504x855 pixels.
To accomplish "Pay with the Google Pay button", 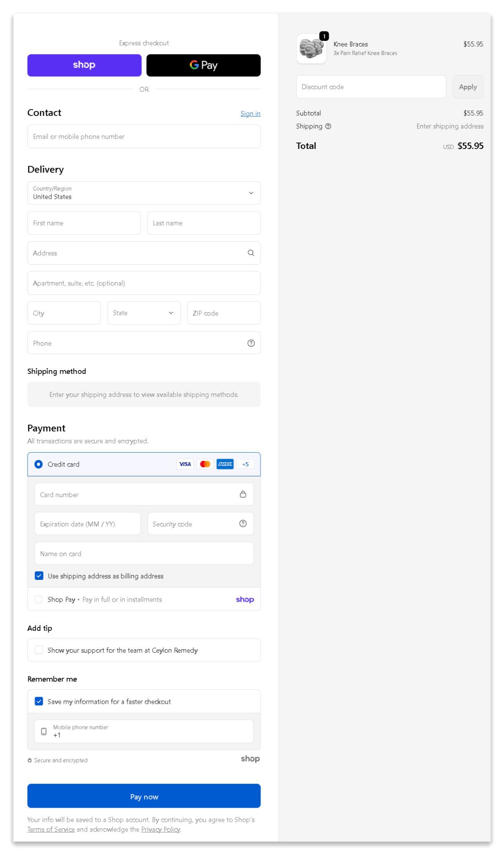I will pyautogui.click(x=203, y=65).
